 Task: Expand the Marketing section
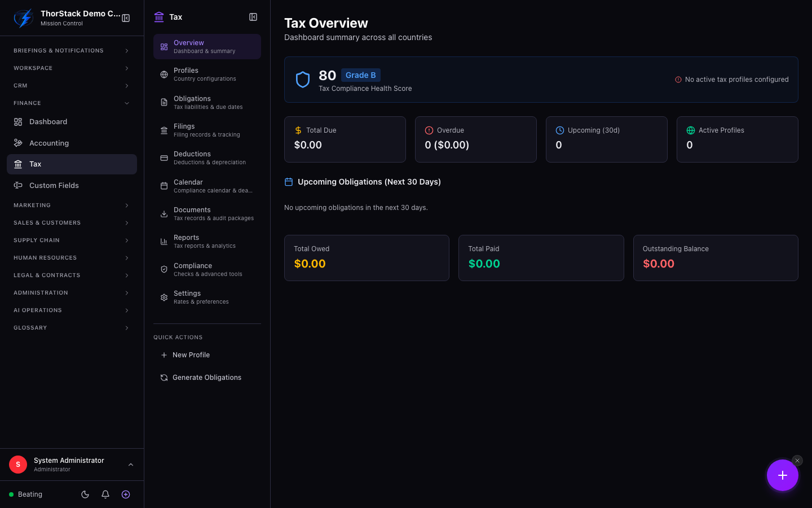[x=72, y=205]
